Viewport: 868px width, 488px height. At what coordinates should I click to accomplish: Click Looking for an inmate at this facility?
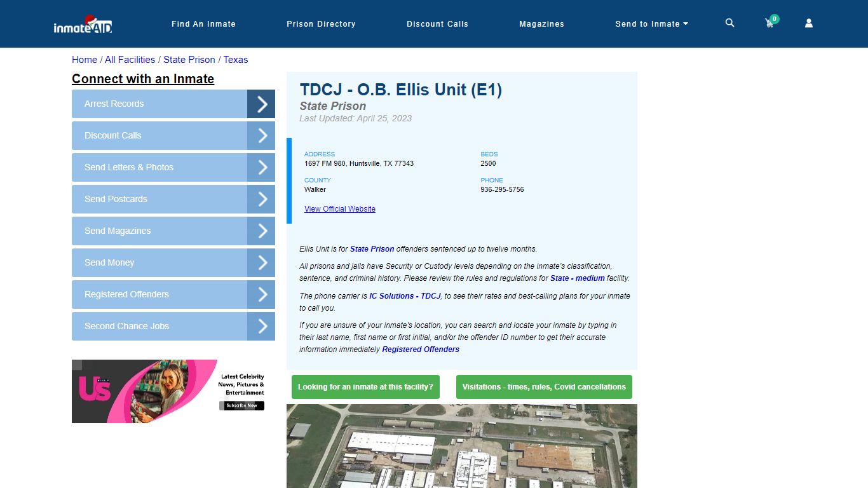(365, 387)
